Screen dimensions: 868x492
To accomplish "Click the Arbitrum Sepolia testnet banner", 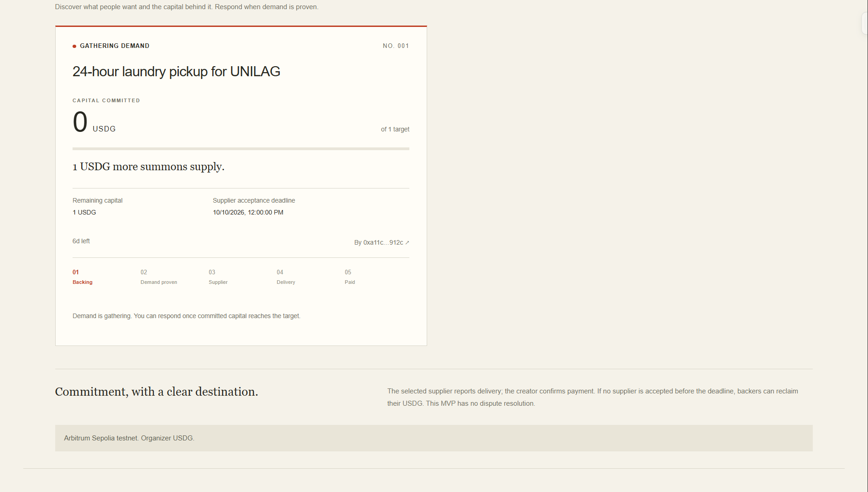I will click(434, 438).
